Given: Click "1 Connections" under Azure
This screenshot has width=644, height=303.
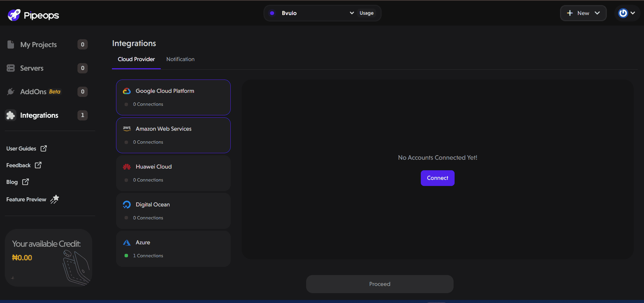Looking at the screenshot, I should coord(148,256).
